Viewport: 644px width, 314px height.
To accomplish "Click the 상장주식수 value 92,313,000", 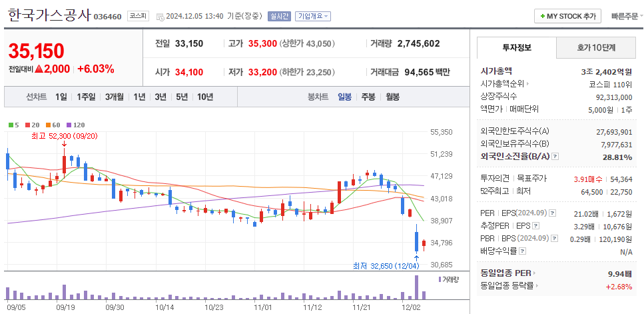I will coord(614,97).
